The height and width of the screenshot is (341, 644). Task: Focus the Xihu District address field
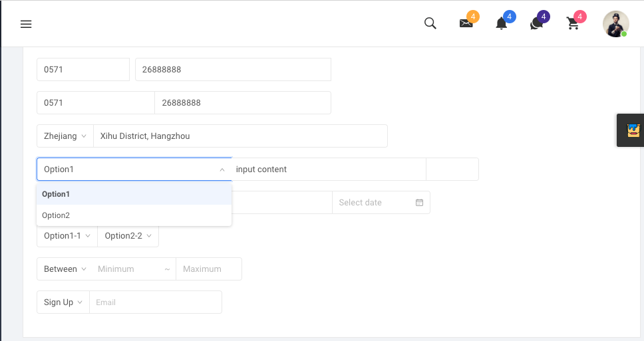[x=240, y=136]
